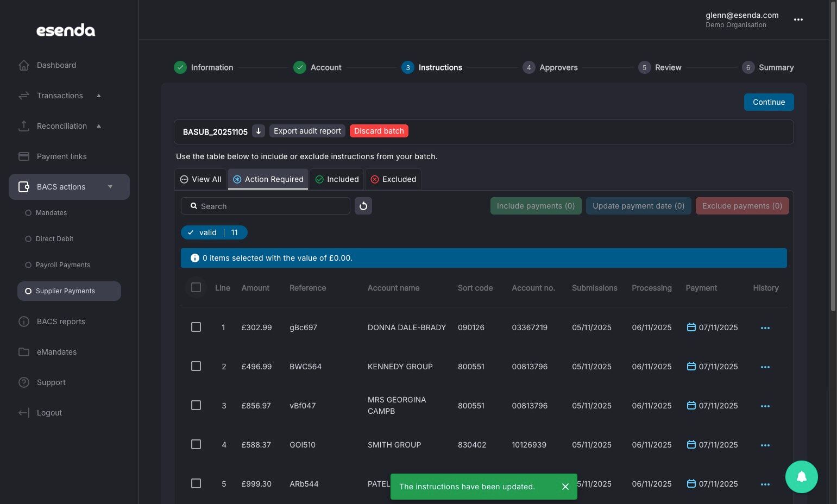Image resolution: width=837 pixels, height=504 pixels.
Task: Tick the checkbox for KENNEDY GROUP
Action: point(196,366)
